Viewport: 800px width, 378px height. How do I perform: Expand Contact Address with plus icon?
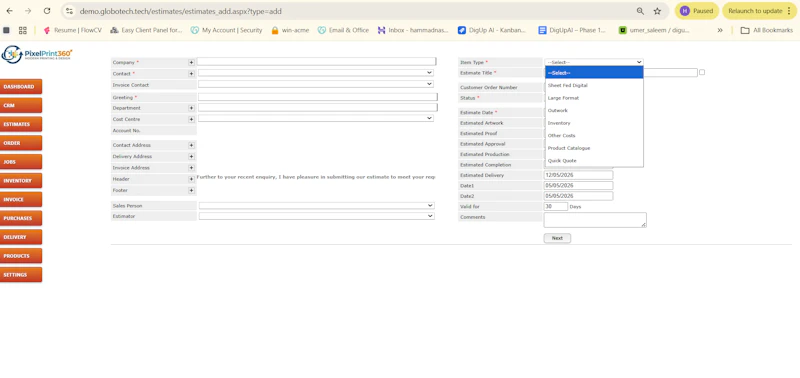[x=191, y=145]
